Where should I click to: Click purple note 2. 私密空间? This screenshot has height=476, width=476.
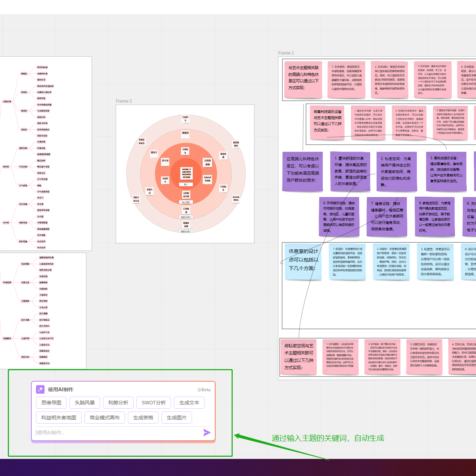396,171
